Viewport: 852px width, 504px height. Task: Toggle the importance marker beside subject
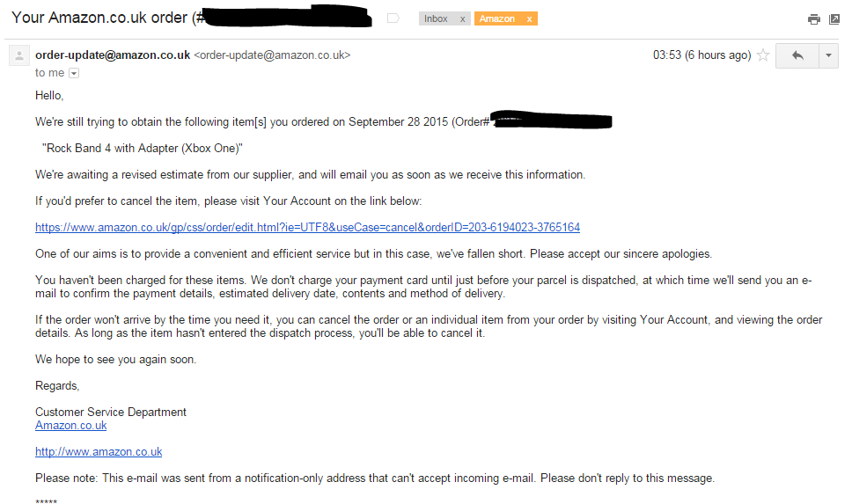393,18
